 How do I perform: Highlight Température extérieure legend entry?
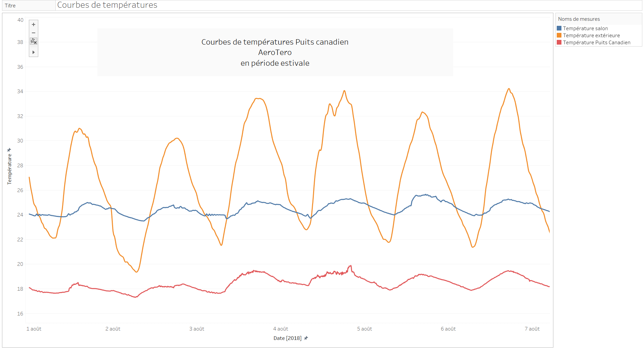coord(591,36)
